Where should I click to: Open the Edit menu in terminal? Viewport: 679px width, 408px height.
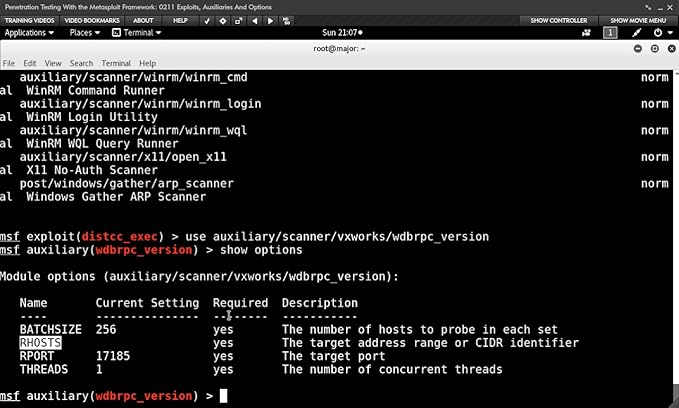(31, 63)
